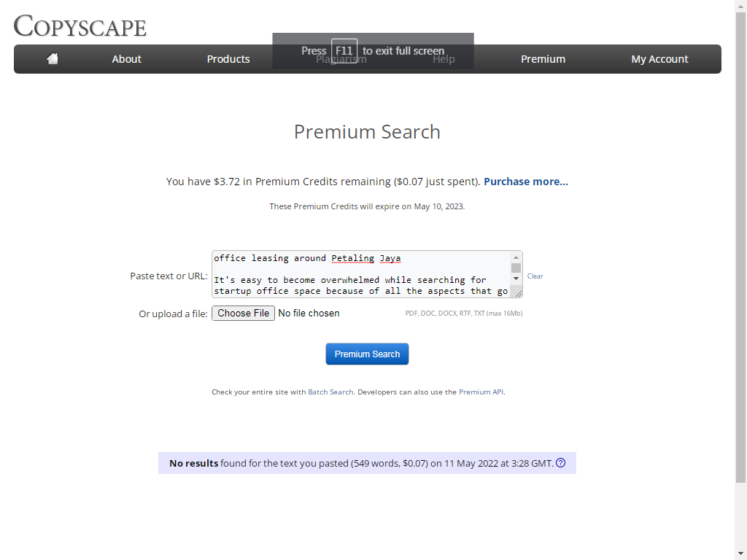This screenshot has width=747, height=560.
Task: Go to the Copyscape logo homepage
Action: [80, 26]
